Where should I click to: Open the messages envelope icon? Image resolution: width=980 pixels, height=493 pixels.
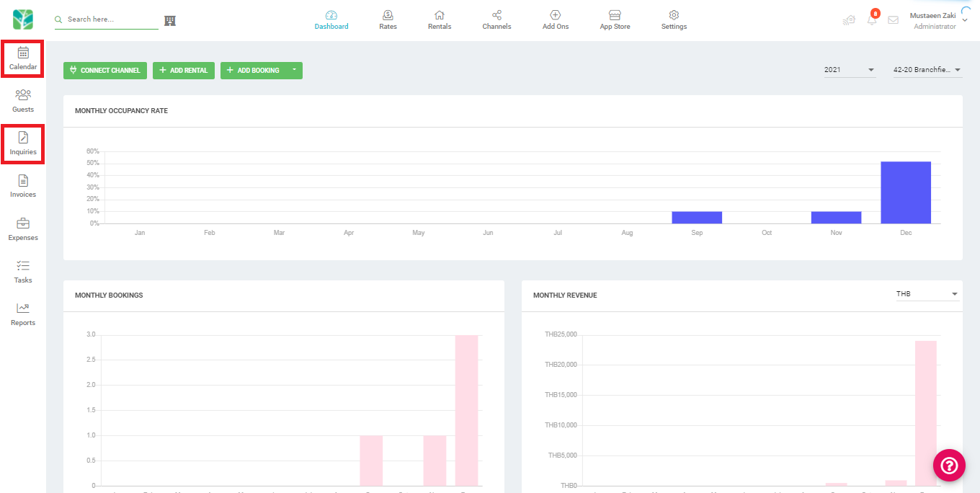[894, 20]
